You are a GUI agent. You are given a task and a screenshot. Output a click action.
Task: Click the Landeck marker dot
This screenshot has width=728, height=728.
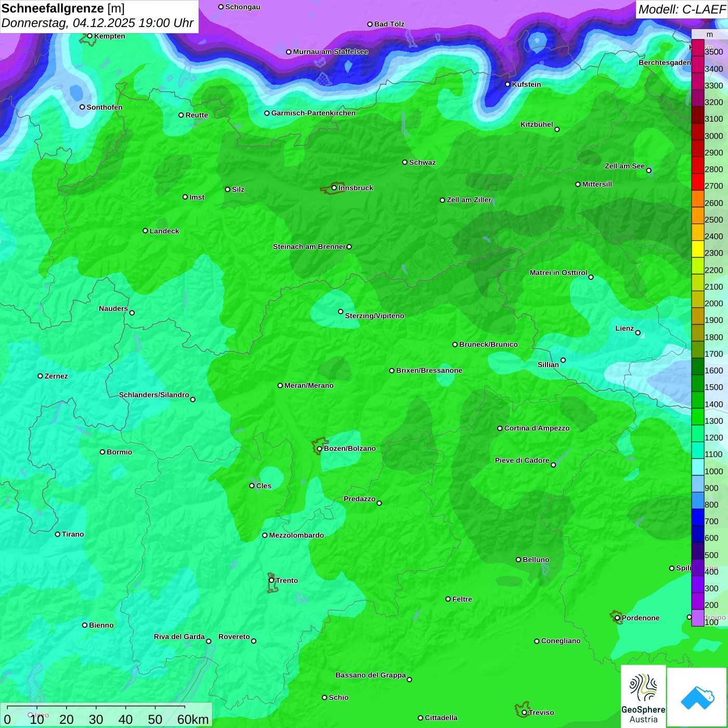click(x=145, y=231)
